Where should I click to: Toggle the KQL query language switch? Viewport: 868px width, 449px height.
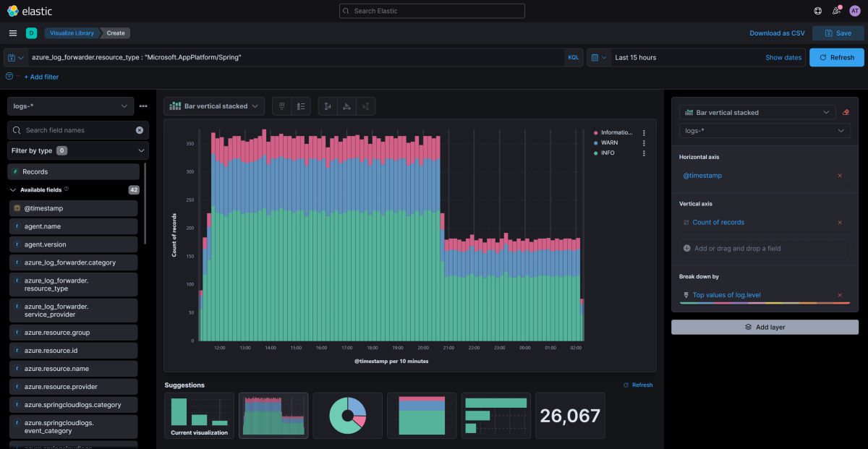[573, 58]
